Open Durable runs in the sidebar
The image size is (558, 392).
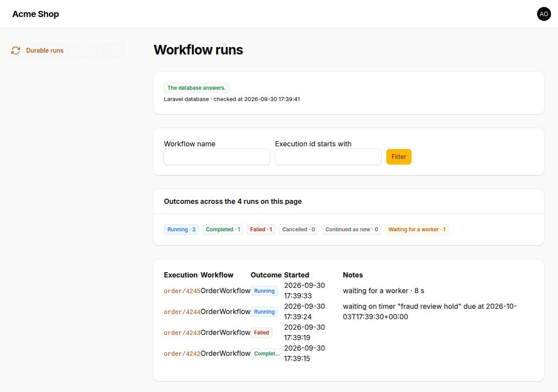click(x=67, y=51)
